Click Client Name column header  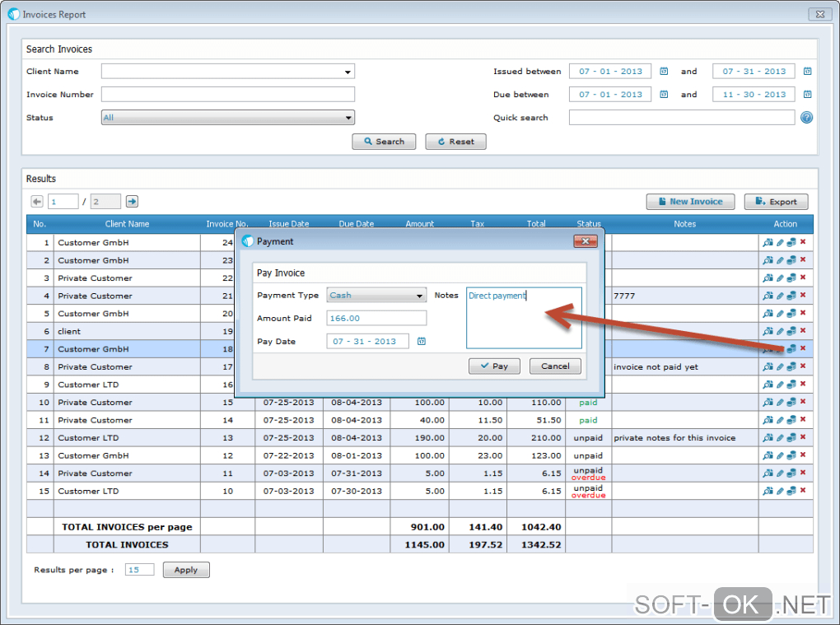(127, 224)
